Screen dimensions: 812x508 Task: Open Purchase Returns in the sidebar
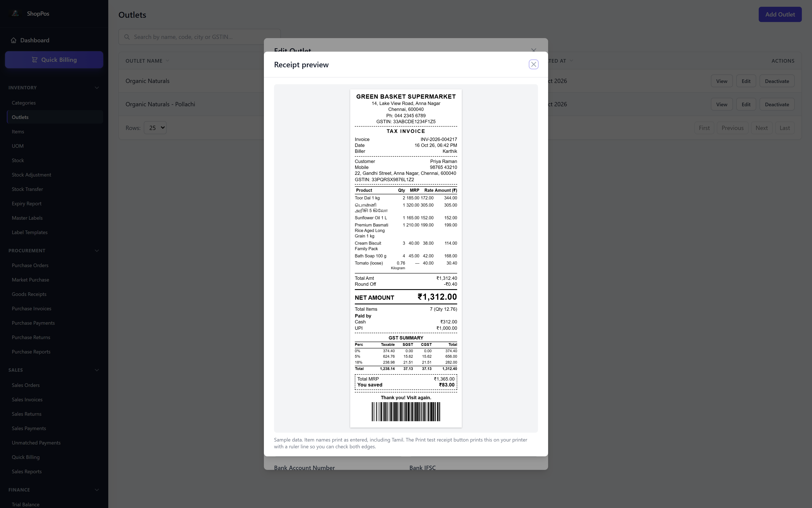[x=55, y=337]
